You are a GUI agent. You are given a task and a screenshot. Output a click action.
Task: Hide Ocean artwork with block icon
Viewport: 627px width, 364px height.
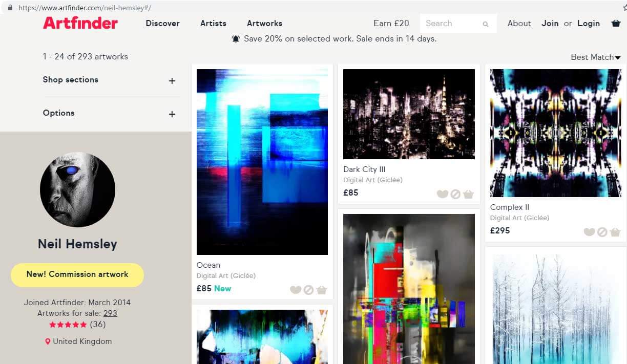[x=308, y=290]
